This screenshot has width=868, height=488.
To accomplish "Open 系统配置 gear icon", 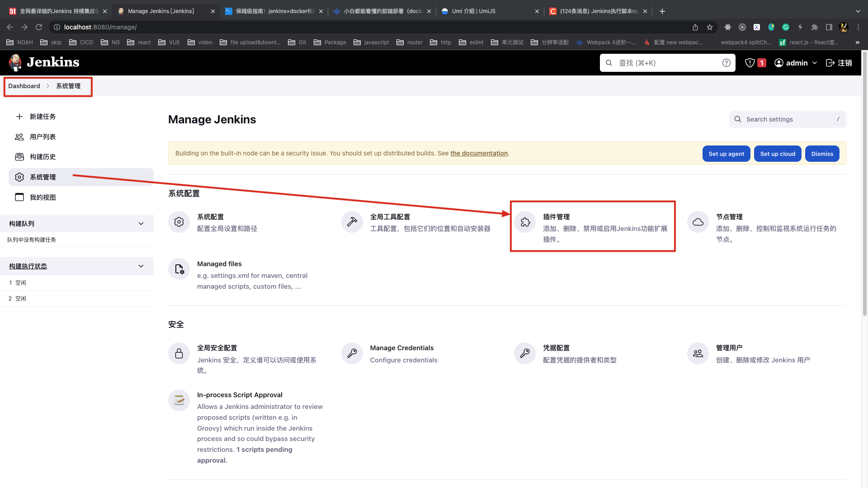I will click(179, 222).
